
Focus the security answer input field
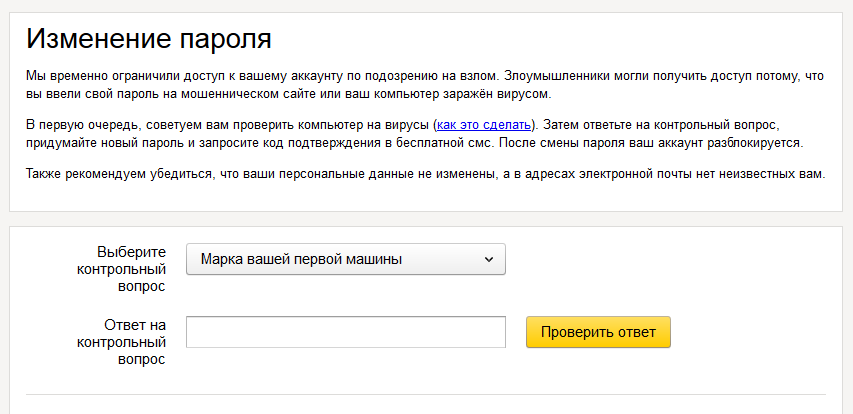(345, 332)
